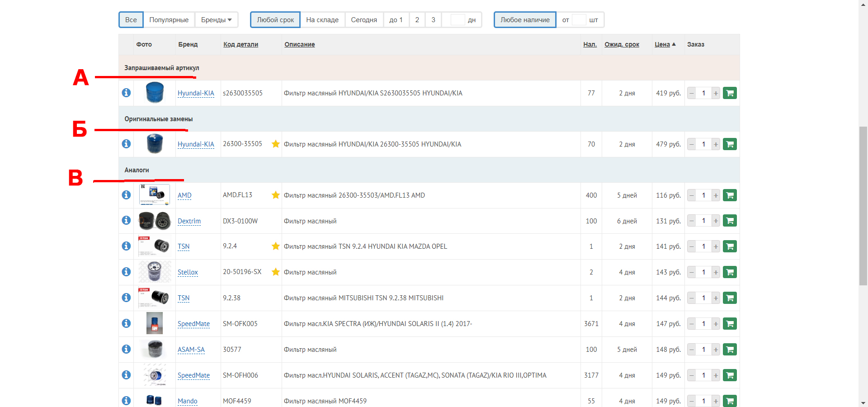Click favorite star for AMD.FL13

point(275,195)
